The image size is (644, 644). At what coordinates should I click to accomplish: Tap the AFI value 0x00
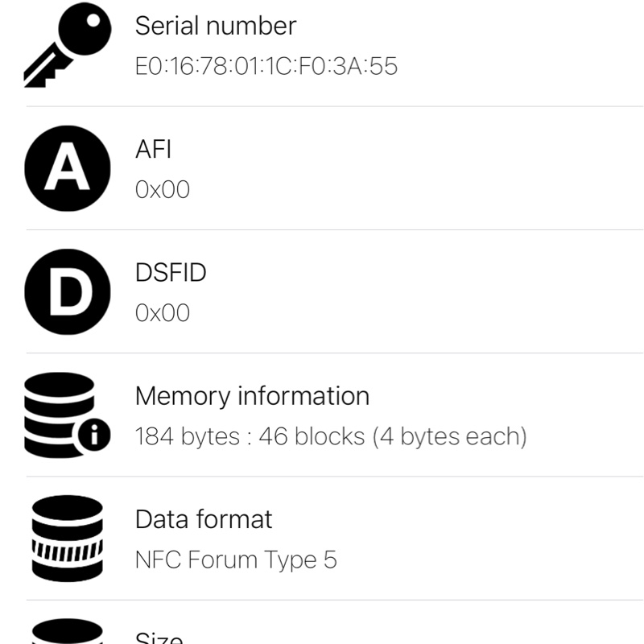point(162,189)
